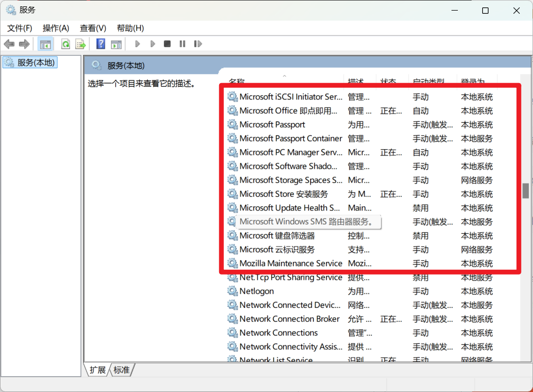The image size is (533, 392).
Task: Click gear icon beside Microsoft Store 安装服务
Action: tap(232, 194)
